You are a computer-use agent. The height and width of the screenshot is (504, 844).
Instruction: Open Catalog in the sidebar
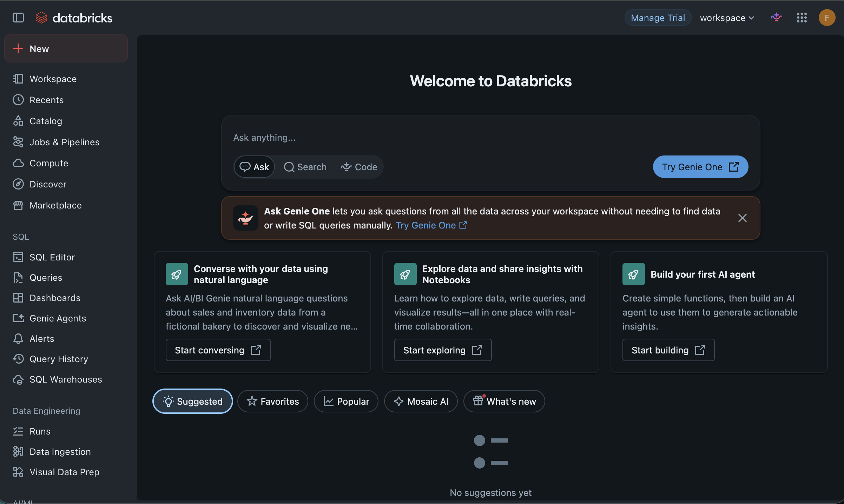(x=66, y=121)
